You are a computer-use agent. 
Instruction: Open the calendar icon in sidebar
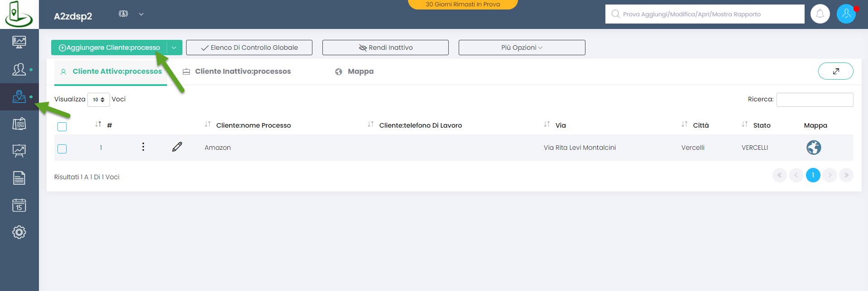pyautogui.click(x=19, y=205)
